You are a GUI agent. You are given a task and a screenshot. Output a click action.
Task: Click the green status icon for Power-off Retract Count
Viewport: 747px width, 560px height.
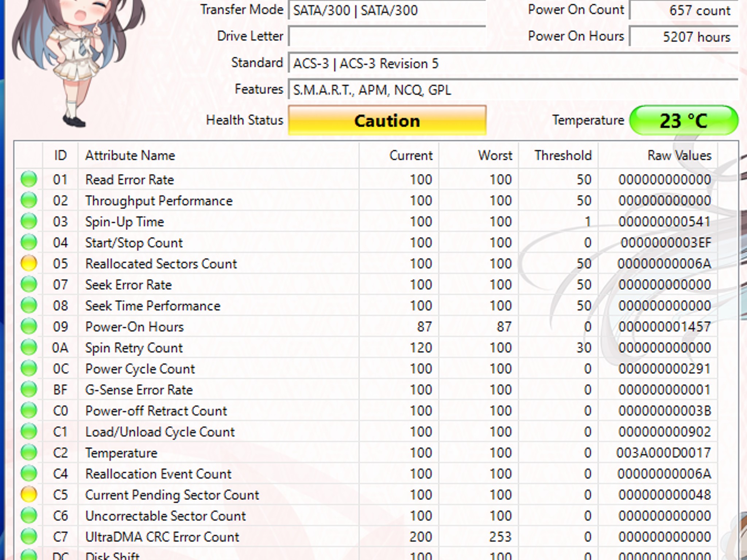click(29, 411)
